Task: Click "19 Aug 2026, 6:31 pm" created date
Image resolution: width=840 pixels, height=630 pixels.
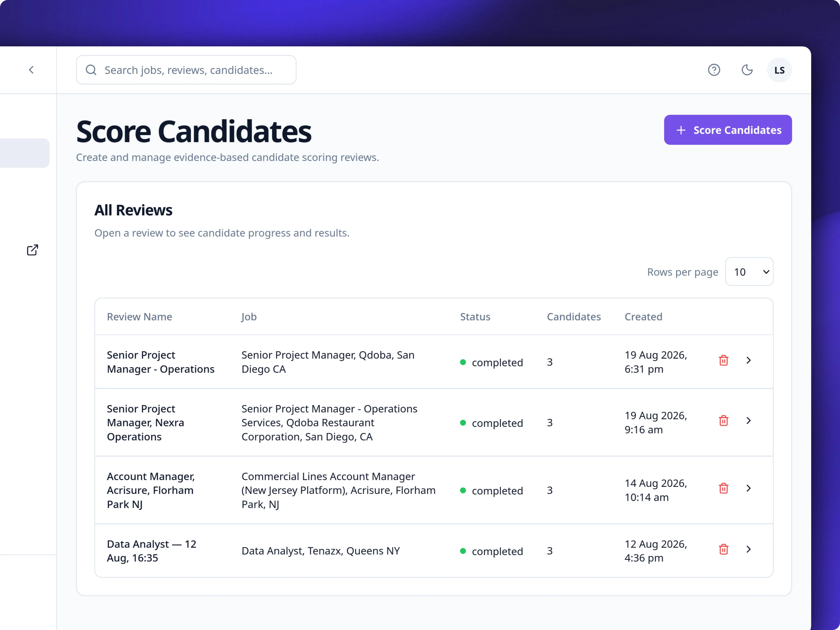Action: (656, 362)
